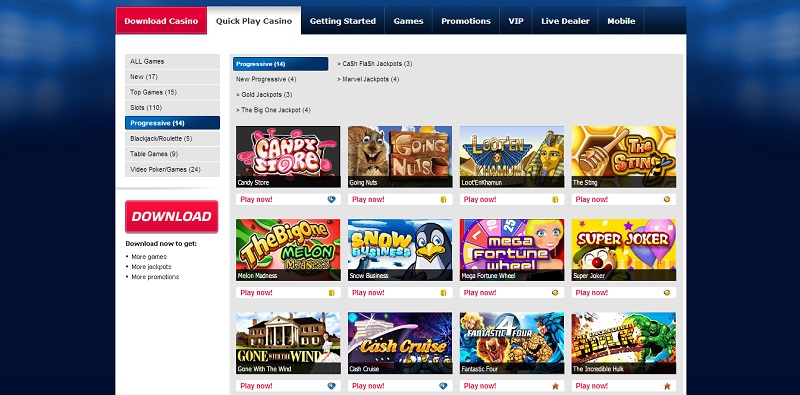This screenshot has width=800, height=395.
Task: Open the Snow Business game thumbnail
Action: click(400, 250)
